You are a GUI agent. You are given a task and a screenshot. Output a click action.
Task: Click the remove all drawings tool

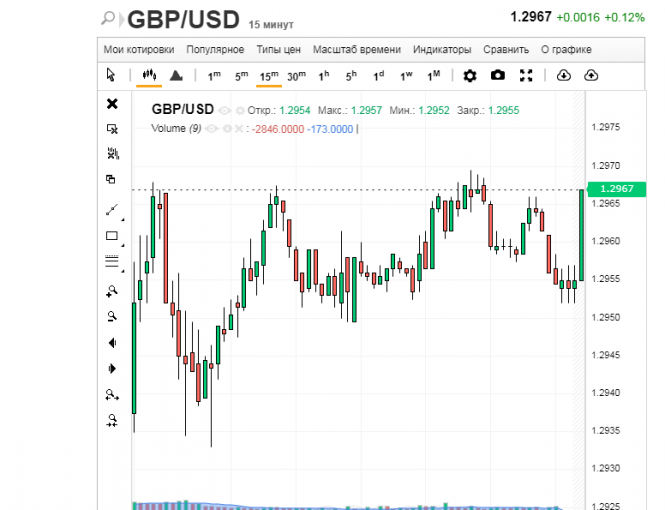[x=113, y=153]
